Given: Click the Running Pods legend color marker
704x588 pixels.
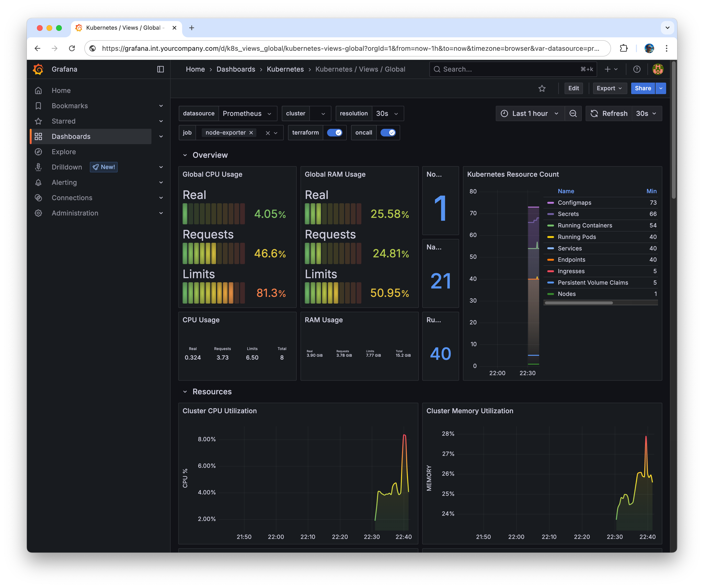Looking at the screenshot, I should point(551,237).
